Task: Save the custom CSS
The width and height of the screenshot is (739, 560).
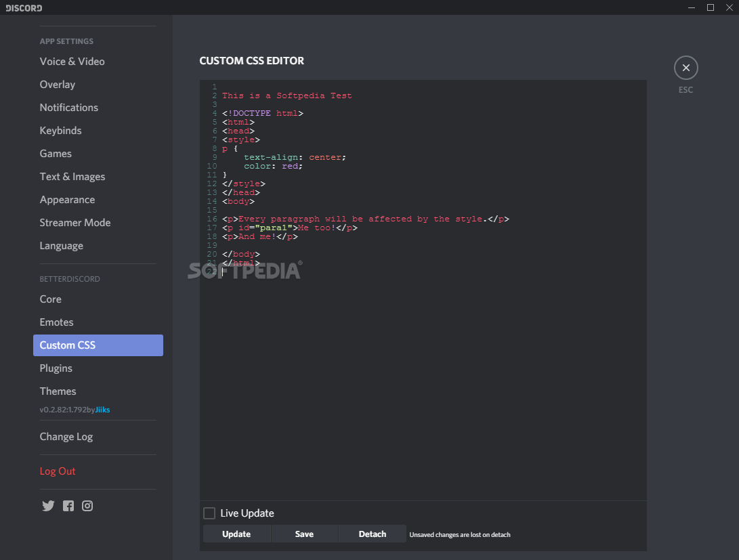Action: pyautogui.click(x=304, y=534)
